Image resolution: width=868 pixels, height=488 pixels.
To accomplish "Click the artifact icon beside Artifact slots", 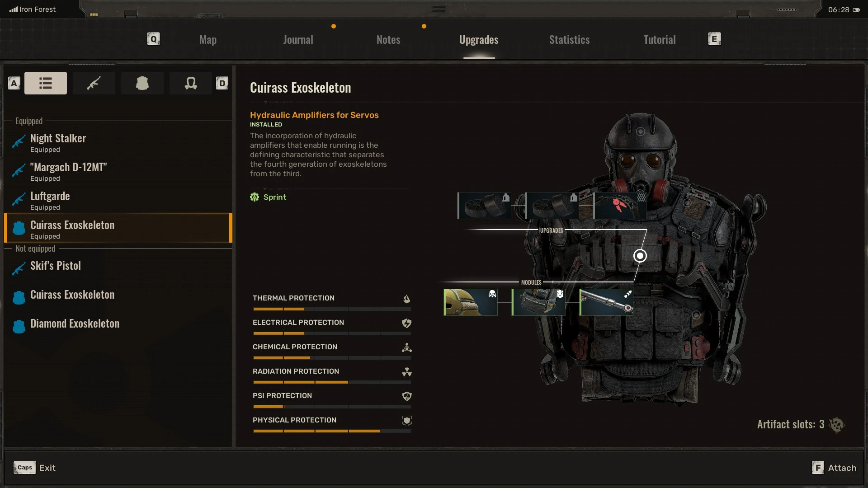I will [837, 425].
